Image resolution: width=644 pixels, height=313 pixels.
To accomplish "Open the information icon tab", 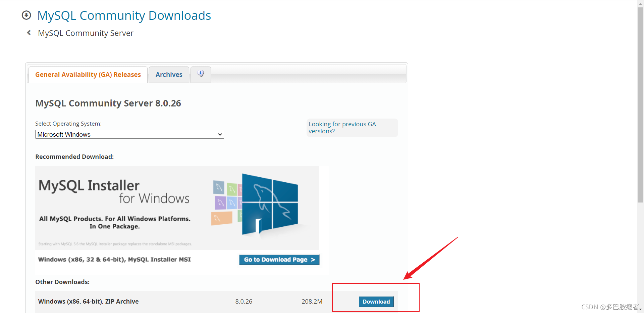I will point(201,74).
